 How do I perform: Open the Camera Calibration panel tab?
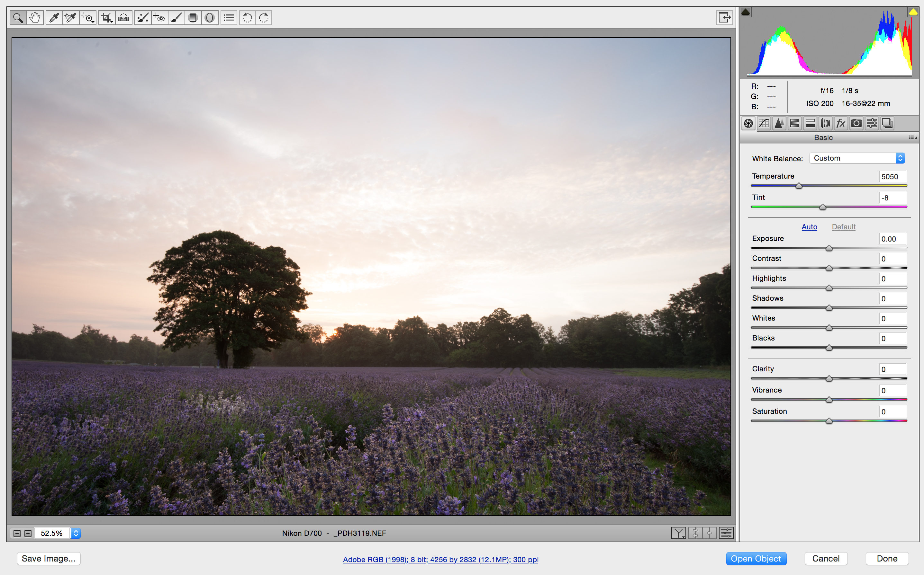pos(856,123)
